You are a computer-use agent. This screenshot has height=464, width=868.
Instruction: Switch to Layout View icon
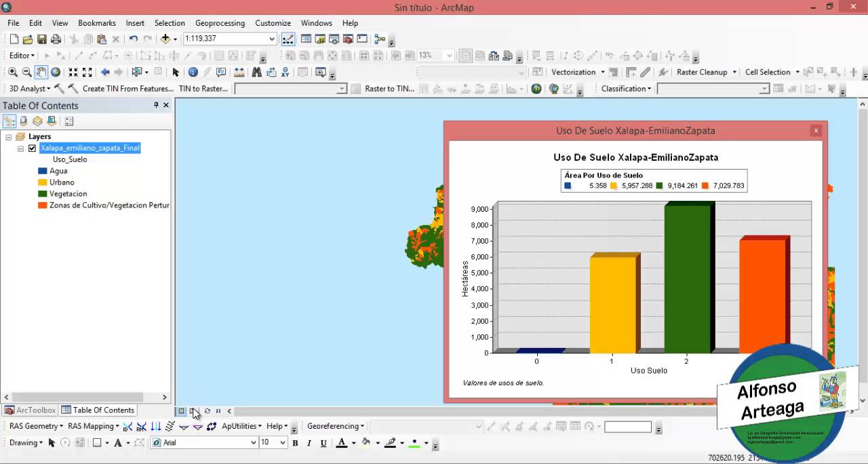coord(193,411)
